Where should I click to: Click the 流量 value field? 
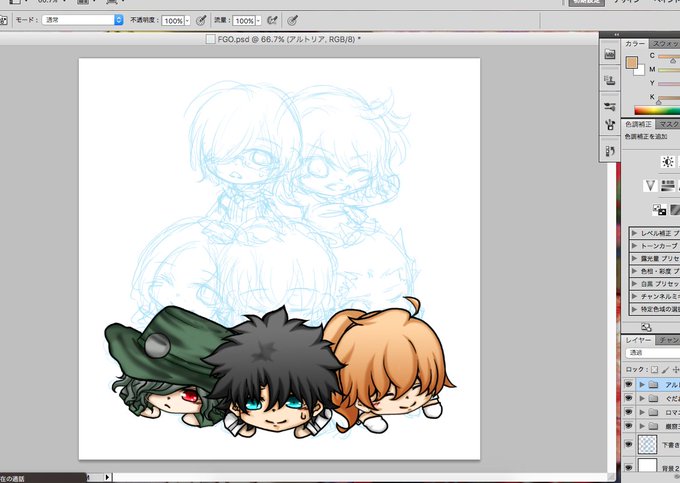click(244, 21)
